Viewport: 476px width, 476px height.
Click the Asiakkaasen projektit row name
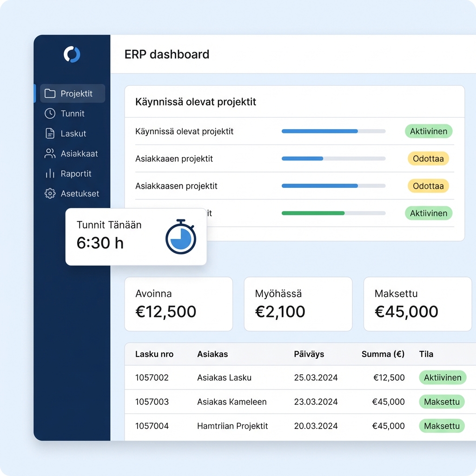click(x=176, y=186)
